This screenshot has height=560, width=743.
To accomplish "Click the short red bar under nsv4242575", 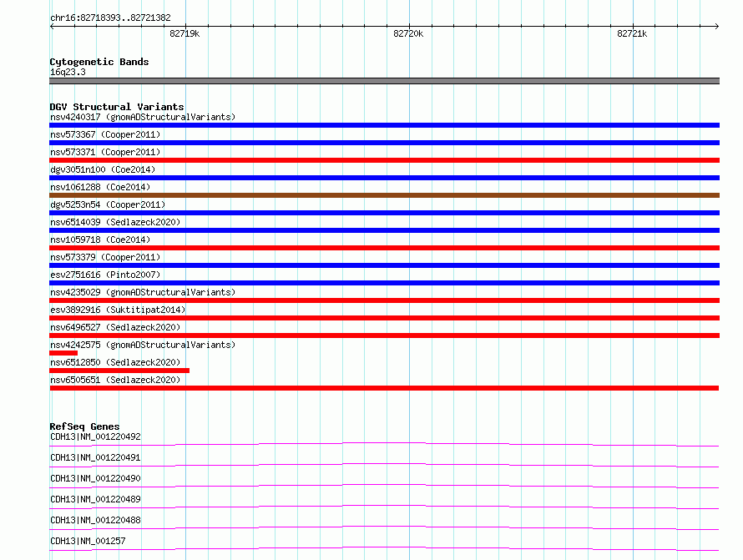I will pyautogui.click(x=63, y=353).
